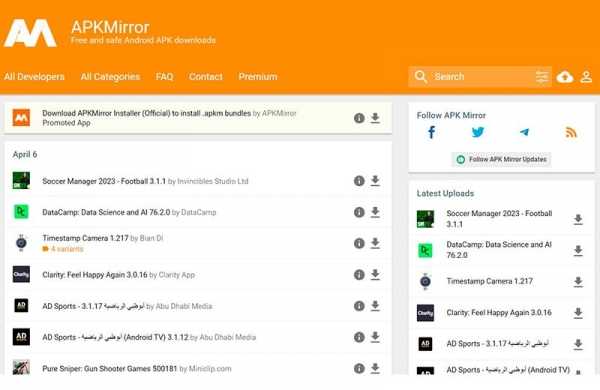The image size is (600, 390).
Task: Open developer Invincibles Studio Ltd
Action: (x=213, y=181)
